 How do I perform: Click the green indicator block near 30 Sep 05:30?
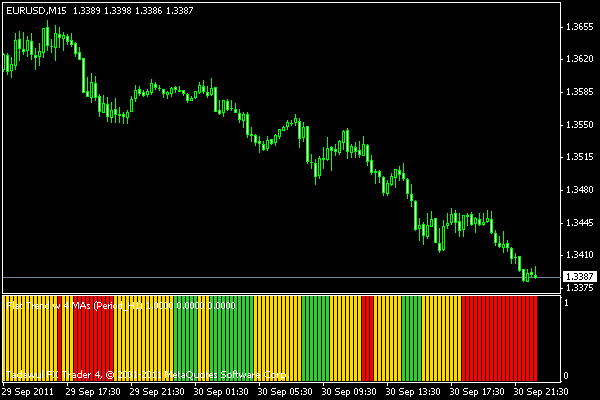315,340
